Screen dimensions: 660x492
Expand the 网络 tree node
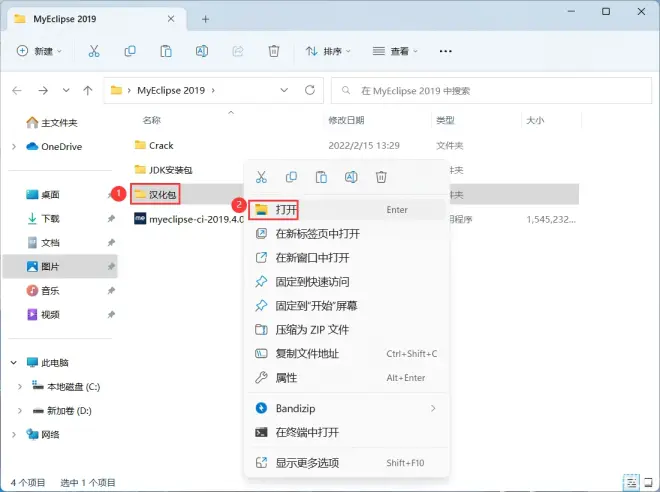click(x=14, y=434)
